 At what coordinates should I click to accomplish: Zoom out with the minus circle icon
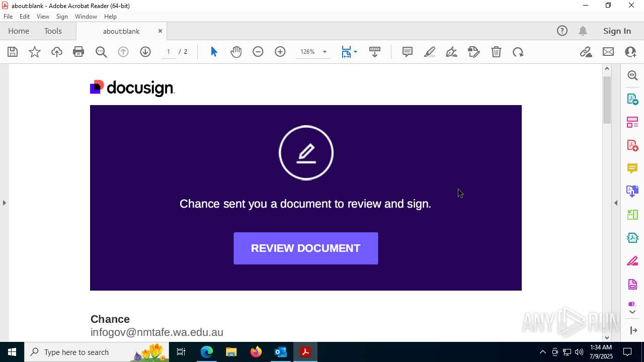tap(258, 52)
